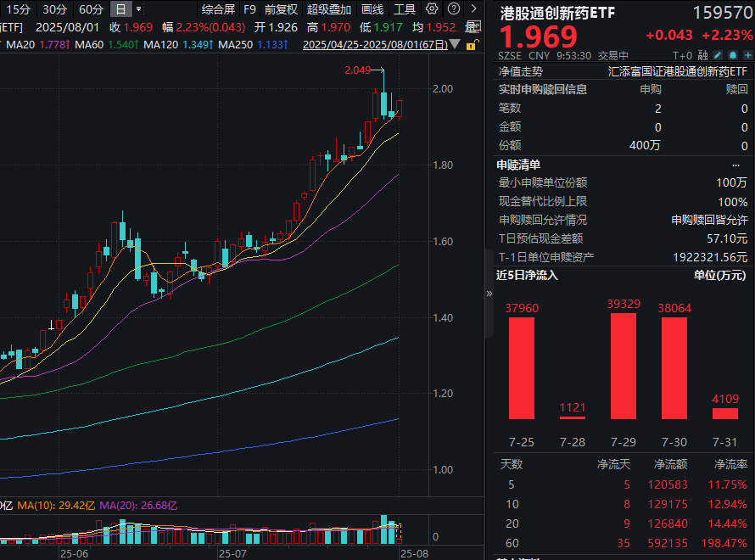The height and width of the screenshot is (560, 755).
Task: Open the help (?) icon
Action: tap(454, 9)
